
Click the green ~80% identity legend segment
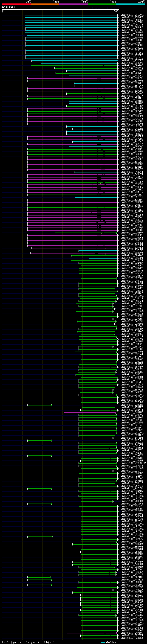[102, 4]
